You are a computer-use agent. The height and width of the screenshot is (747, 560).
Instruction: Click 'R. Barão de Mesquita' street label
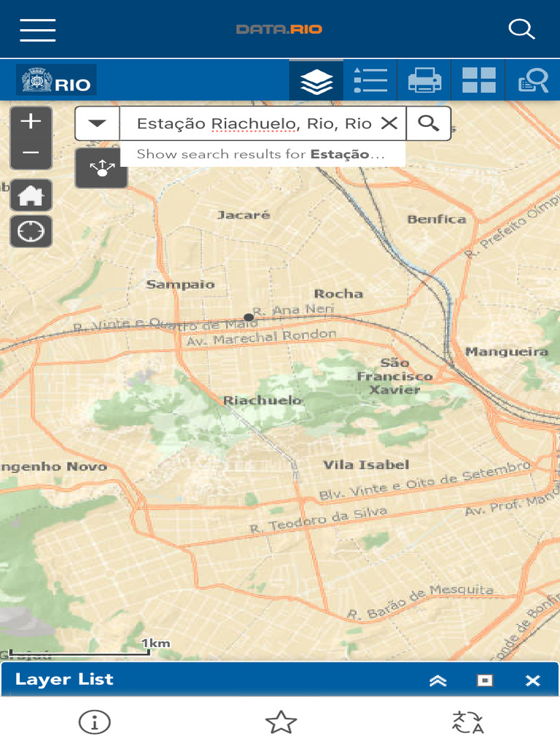(421, 602)
